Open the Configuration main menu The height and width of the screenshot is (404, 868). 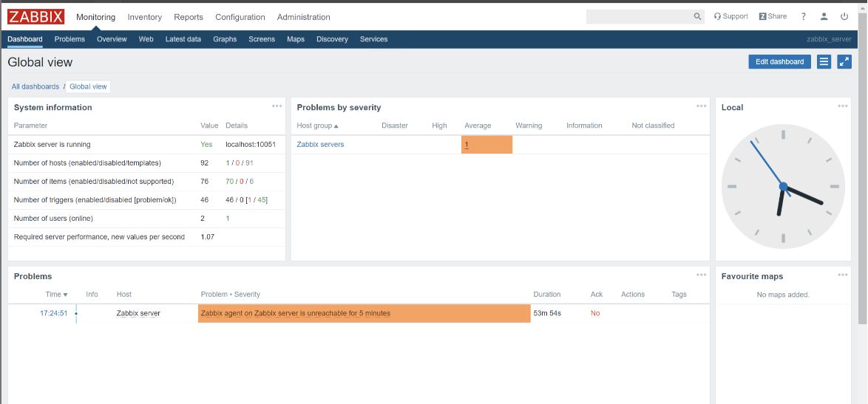(x=240, y=17)
